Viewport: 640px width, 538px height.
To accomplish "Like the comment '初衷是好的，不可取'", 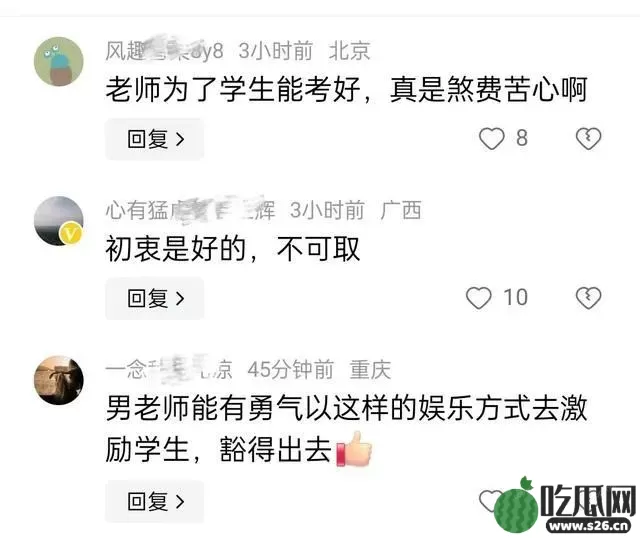I will [x=478, y=298].
